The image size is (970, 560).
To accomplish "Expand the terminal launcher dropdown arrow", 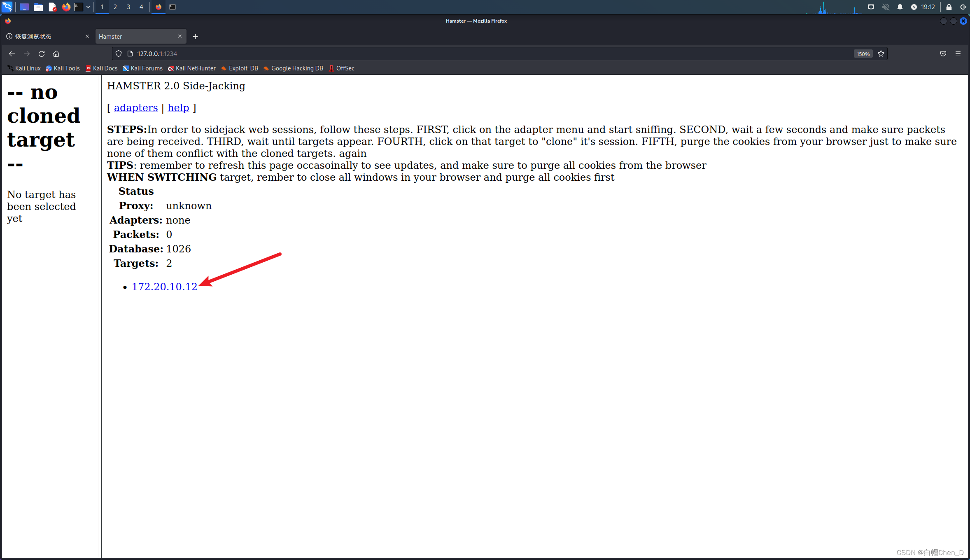I will point(88,7).
